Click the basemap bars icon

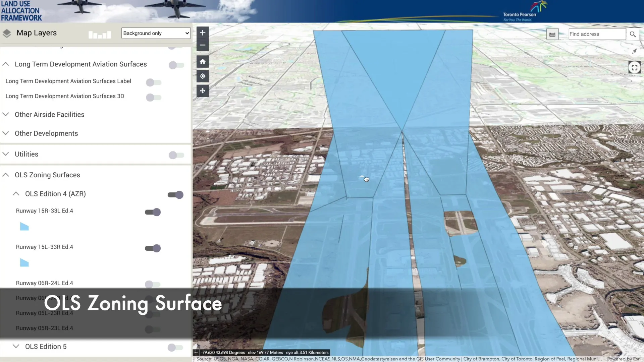coord(100,35)
